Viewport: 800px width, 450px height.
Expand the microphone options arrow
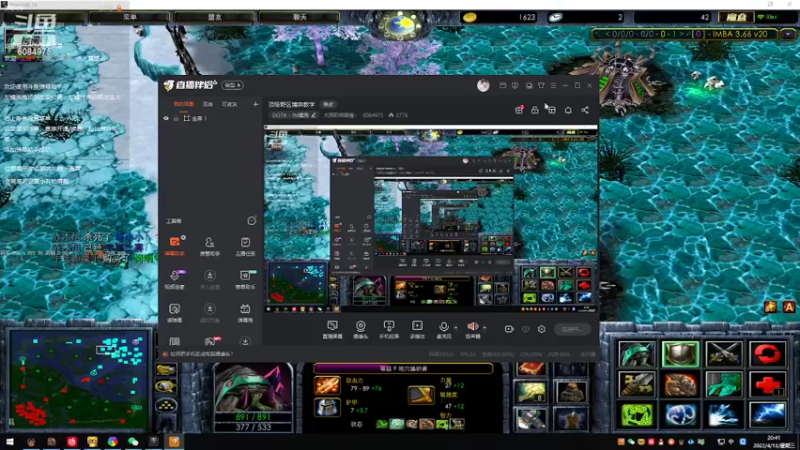[x=456, y=328]
